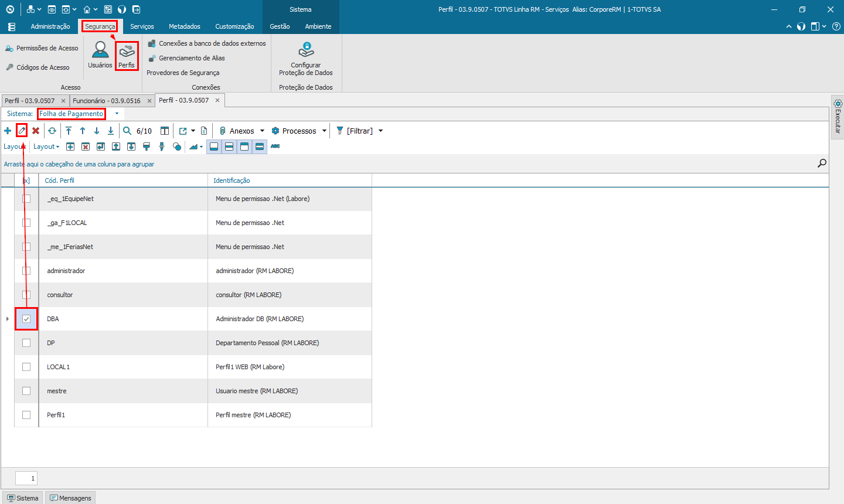Open Configurar Proteção de Dados
This screenshot has height=504, width=844.
click(x=306, y=59)
